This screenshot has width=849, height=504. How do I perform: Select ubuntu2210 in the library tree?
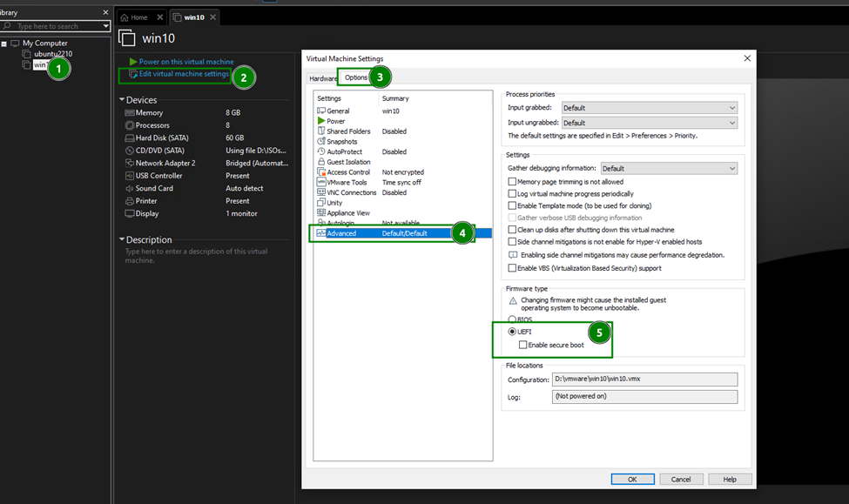[x=52, y=54]
